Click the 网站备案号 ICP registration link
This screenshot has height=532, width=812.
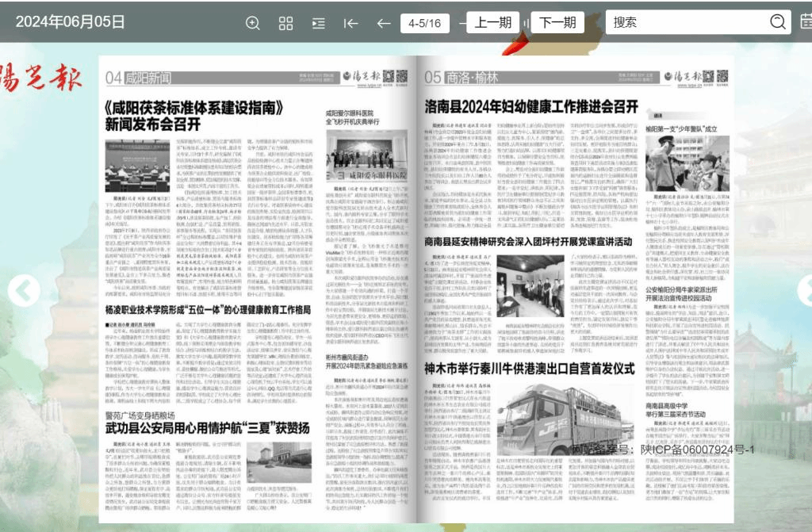662,450
